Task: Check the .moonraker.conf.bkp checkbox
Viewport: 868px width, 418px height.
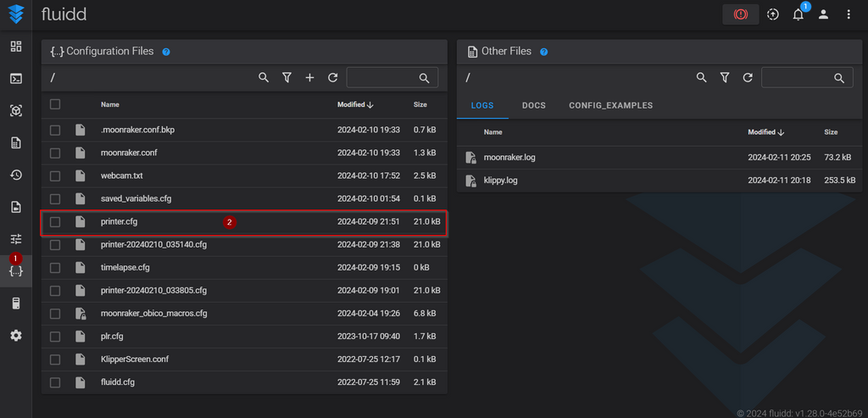Action: pyautogui.click(x=55, y=130)
